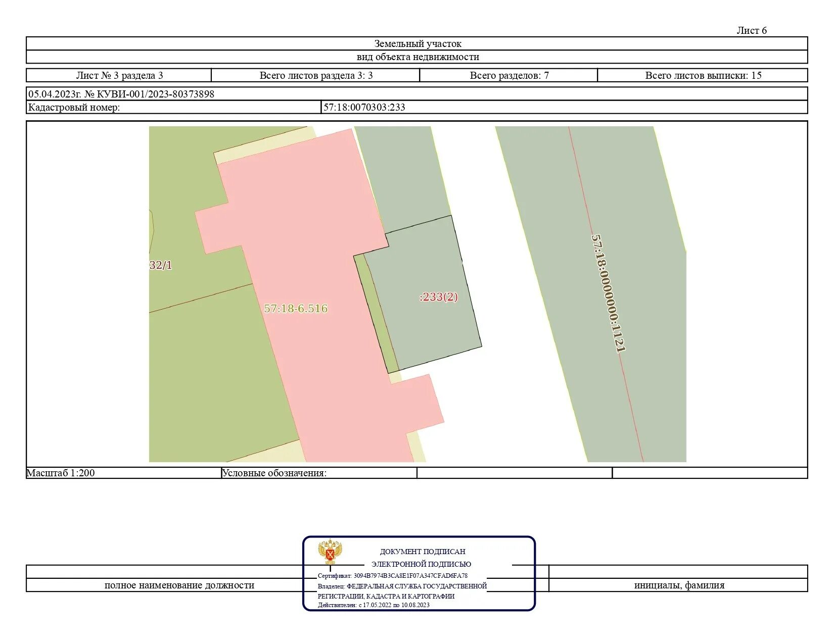Select the 'Земельный участок' heading text
834x644 pixels.
[418, 43]
